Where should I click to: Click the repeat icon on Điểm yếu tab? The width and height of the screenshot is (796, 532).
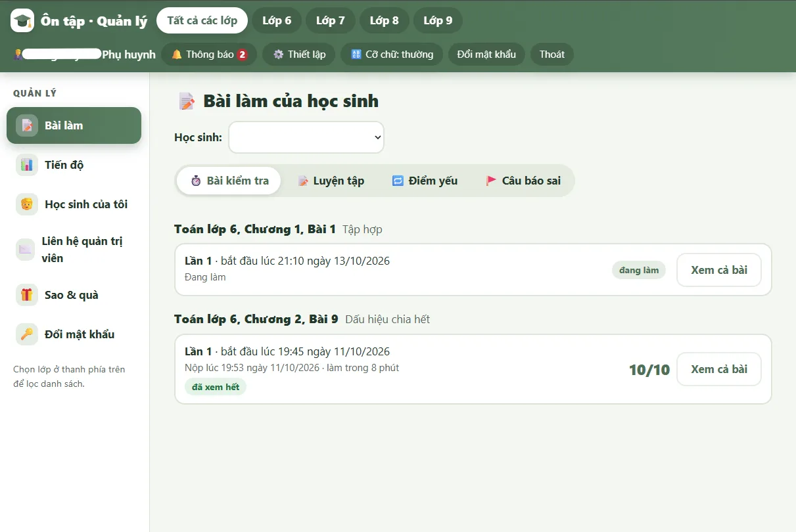[x=398, y=181]
